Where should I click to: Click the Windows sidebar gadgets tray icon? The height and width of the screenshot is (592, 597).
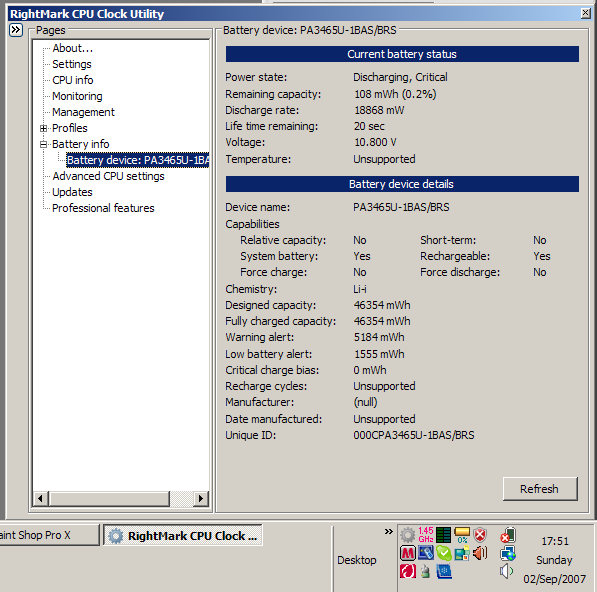(462, 553)
